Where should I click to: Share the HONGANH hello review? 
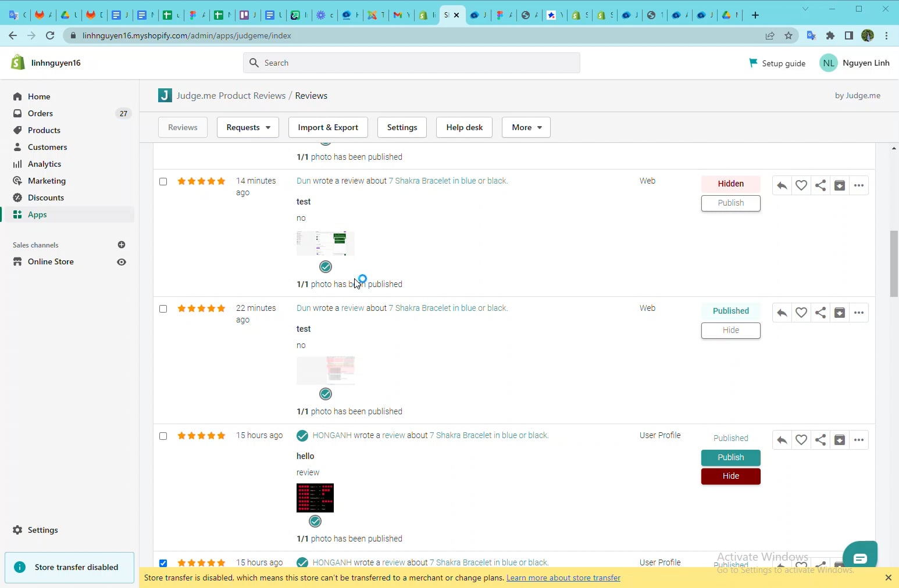click(x=820, y=440)
